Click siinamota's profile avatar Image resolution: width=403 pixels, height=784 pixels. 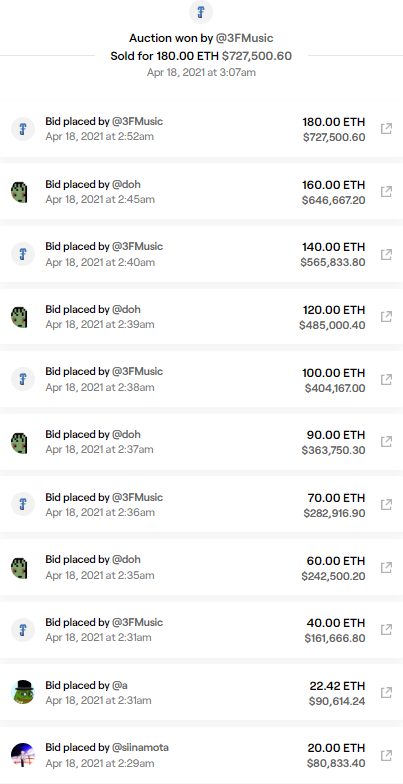click(23, 755)
